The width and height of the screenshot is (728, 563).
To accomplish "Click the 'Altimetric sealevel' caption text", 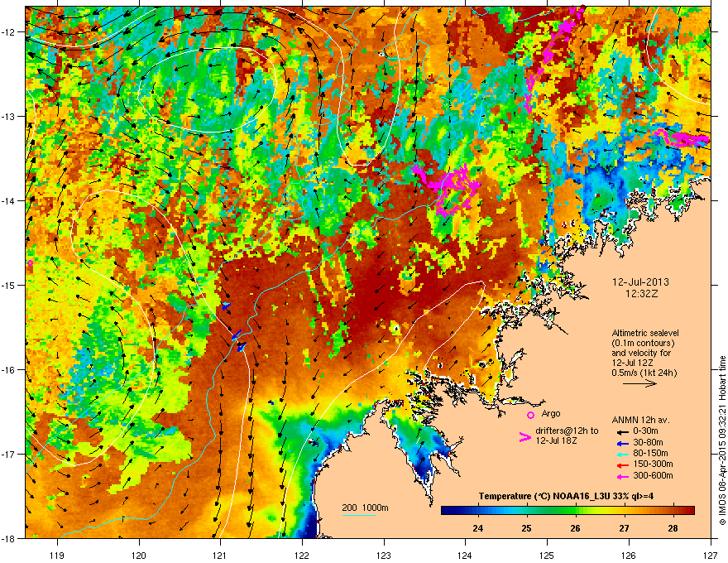I will click(645, 333).
